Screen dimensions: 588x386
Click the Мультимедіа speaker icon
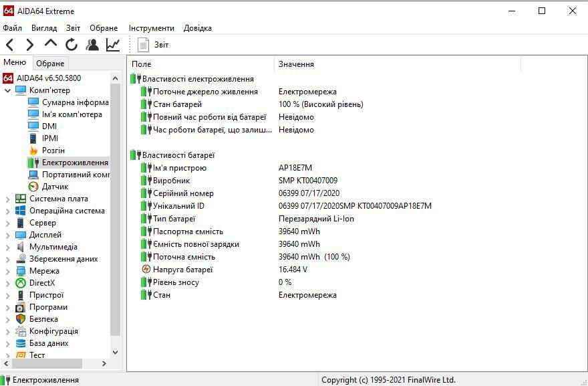point(20,247)
